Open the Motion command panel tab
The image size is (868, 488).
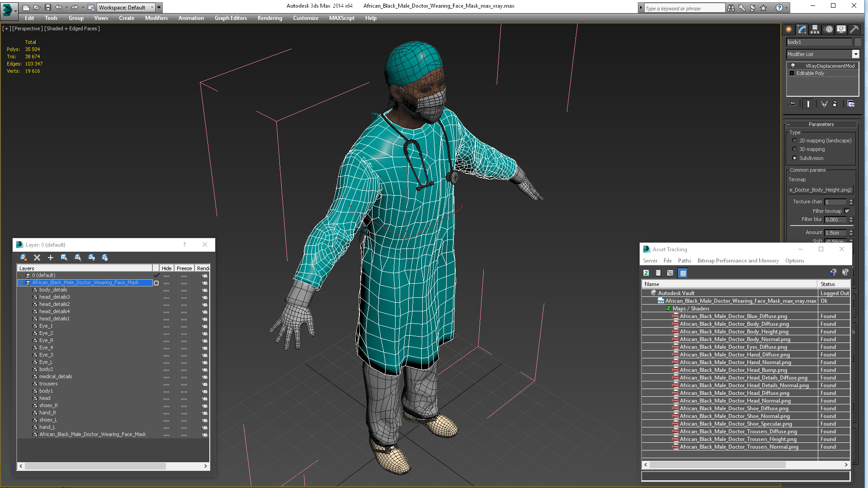(x=829, y=29)
